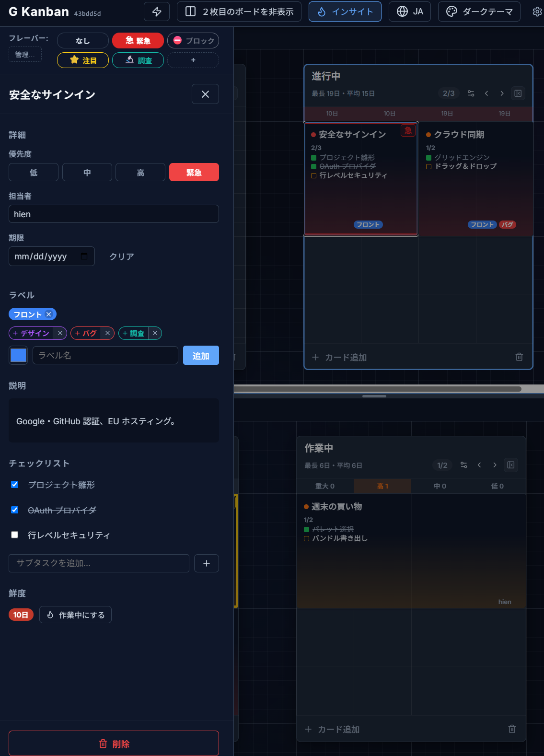Click the 追加 label button

[201, 355]
